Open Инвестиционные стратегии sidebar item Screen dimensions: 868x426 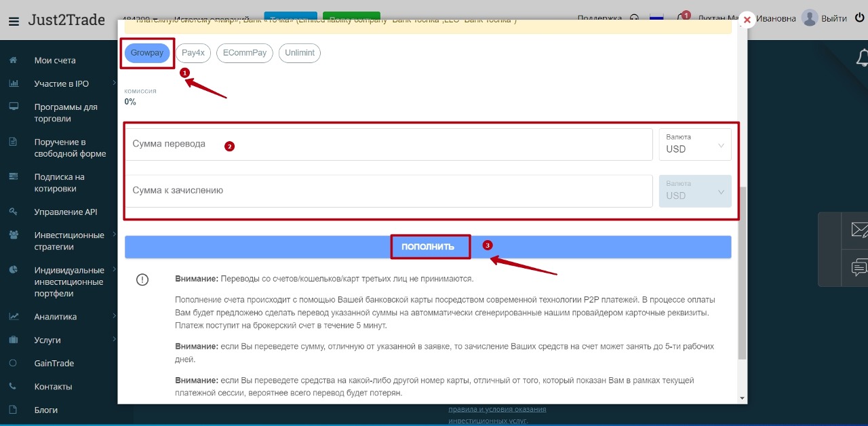point(69,241)
